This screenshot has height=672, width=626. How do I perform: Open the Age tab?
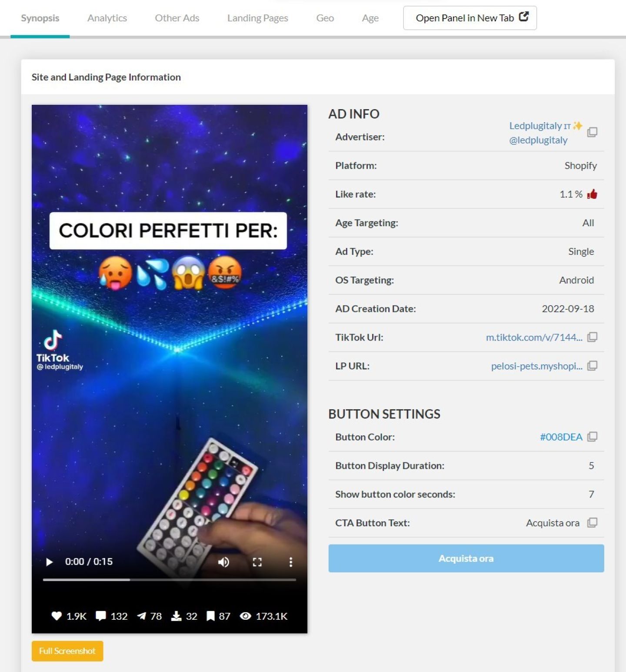pos(370,18)
